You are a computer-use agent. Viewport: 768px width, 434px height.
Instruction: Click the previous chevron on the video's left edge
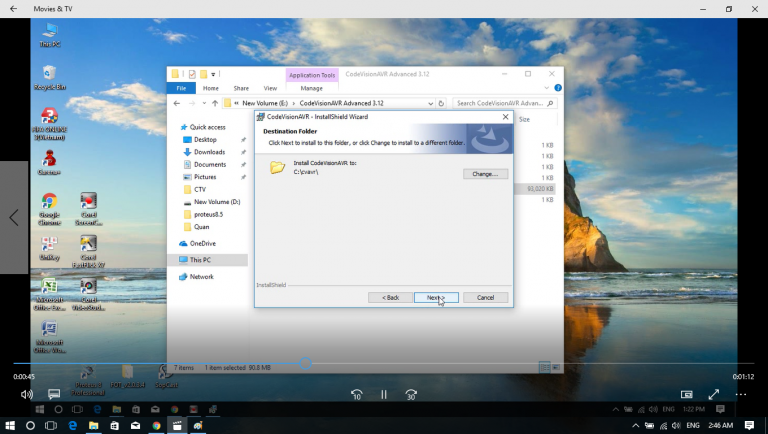click(x=14, y=217)
